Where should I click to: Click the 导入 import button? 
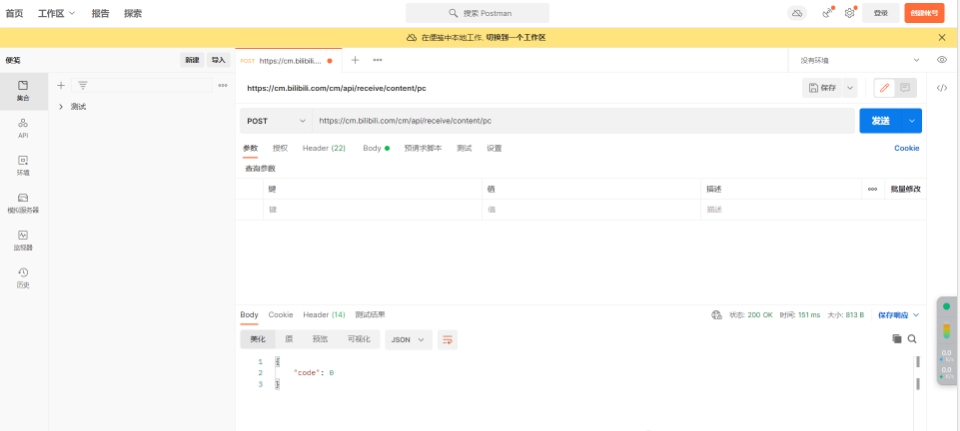(218, 60)
